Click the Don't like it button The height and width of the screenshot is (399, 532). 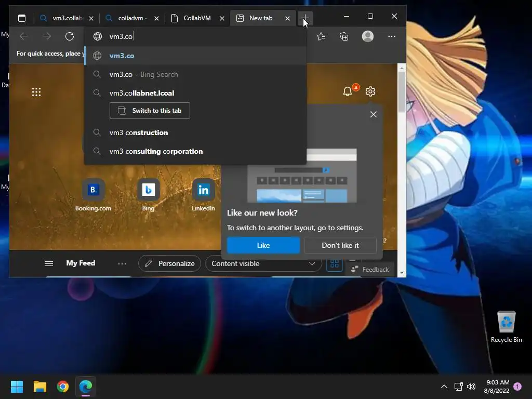point(340,245)
